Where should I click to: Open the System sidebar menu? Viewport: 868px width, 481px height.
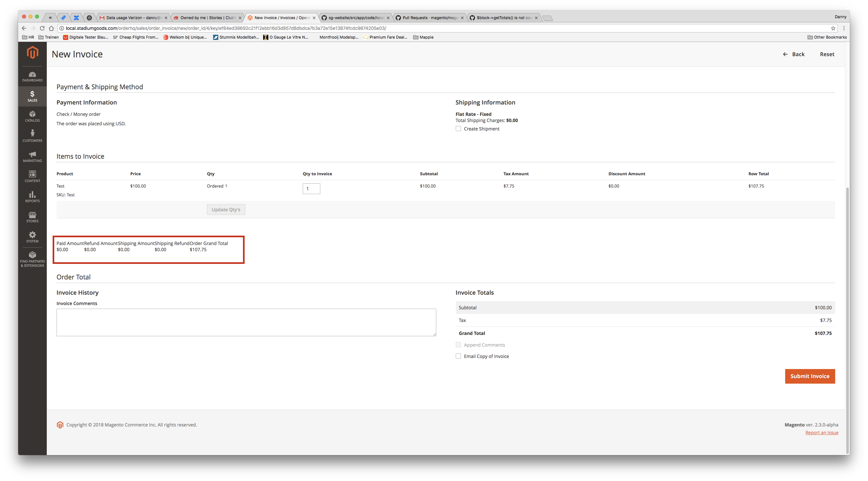32,237
